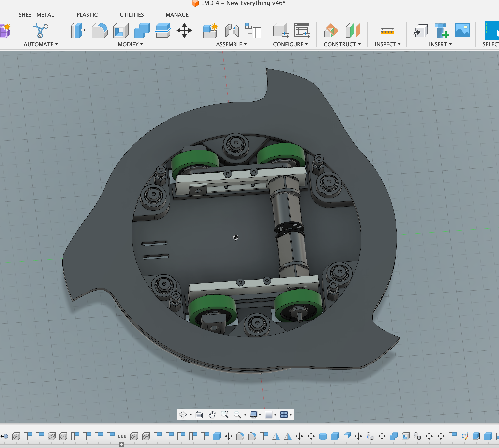Click the Look At navigation icon

tap(199, 415)
